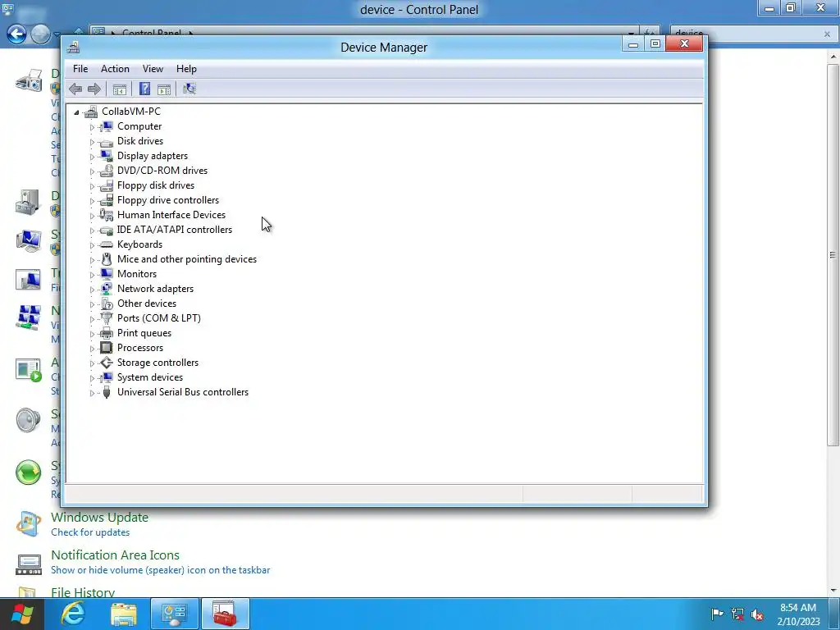Select the Disk drives category icon
This screenshot has width=840, height=630.
coord(107,141)
